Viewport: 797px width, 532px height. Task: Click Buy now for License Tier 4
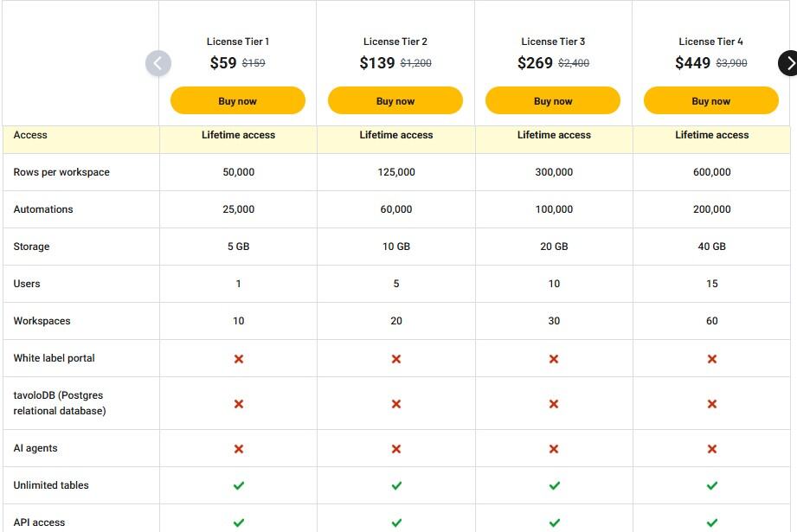(x=711, y=100)
